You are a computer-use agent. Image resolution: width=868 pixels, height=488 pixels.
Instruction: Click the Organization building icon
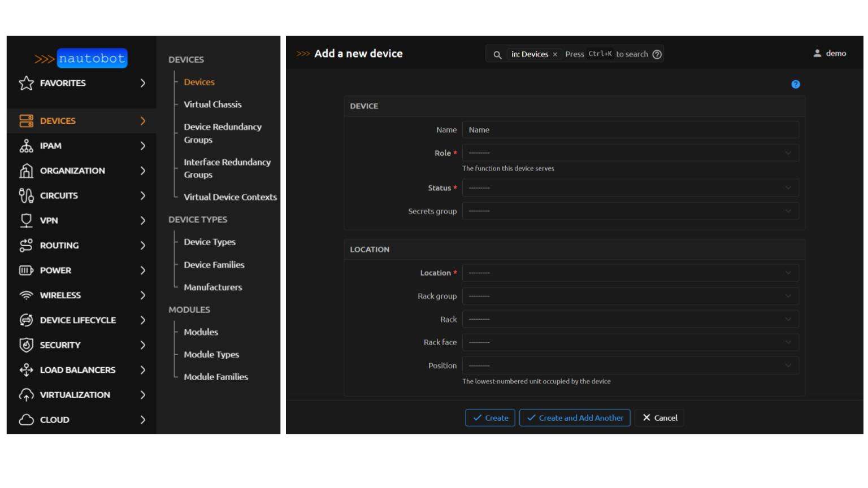pos(26,171)
